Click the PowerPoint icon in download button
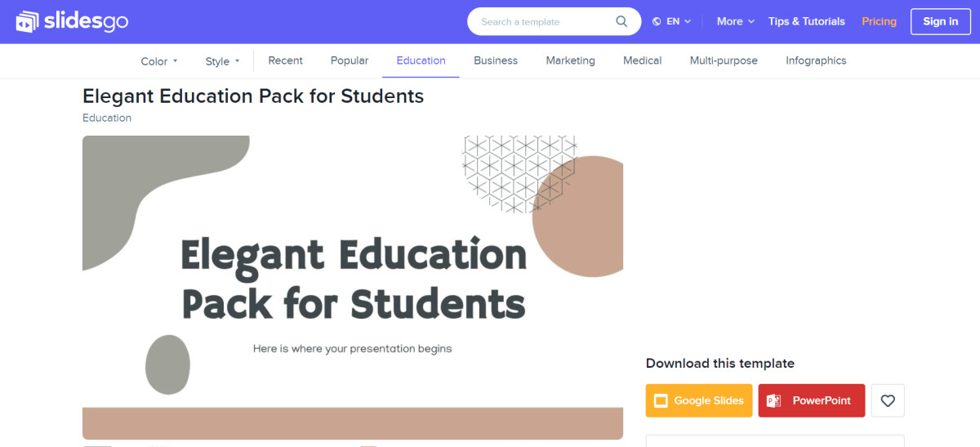 [x=773, y=400]
